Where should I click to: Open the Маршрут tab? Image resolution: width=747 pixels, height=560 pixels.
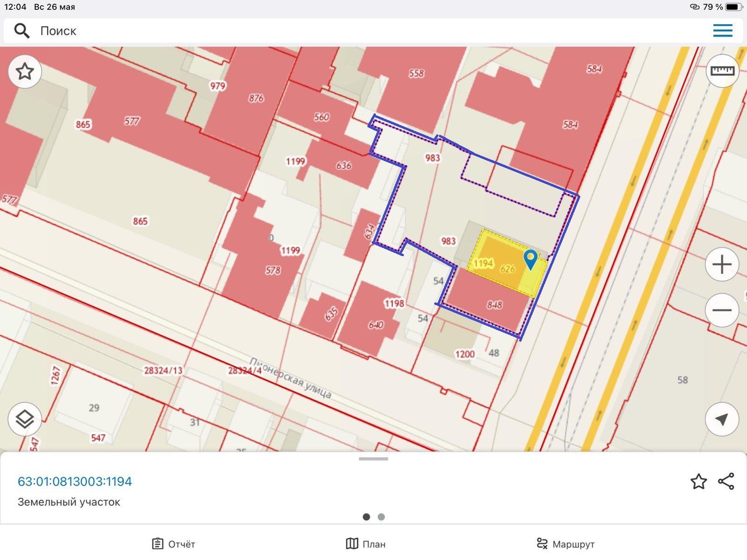tap(565, 544)
